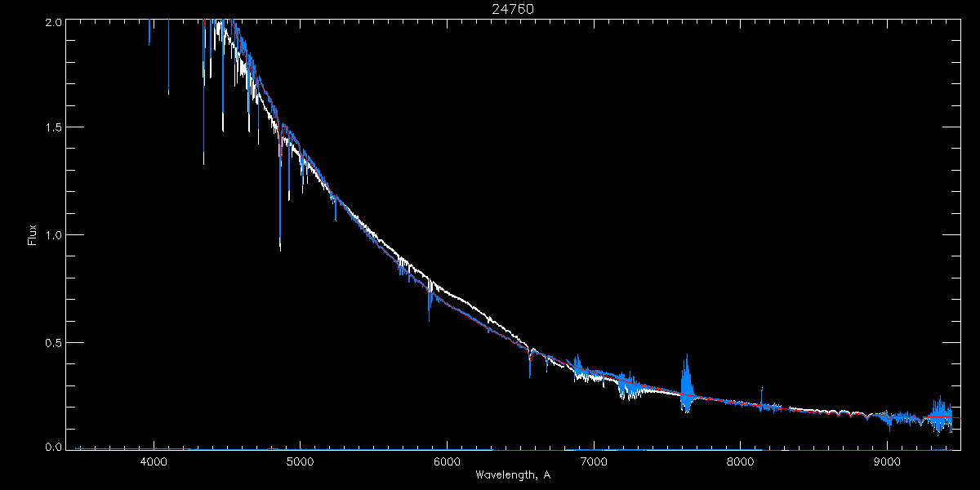
Task: Click the 0.5 flux tick label
Action: click(x=52, y=342)
